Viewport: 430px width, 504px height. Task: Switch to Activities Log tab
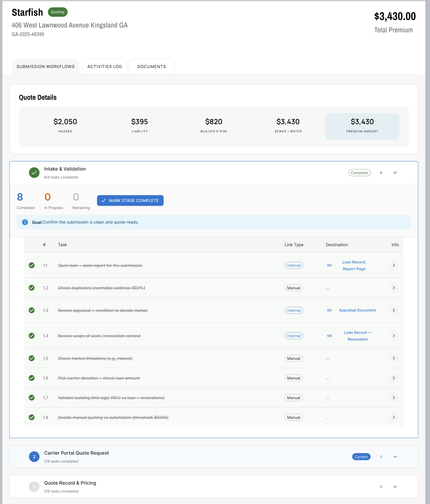pos(105,67)
